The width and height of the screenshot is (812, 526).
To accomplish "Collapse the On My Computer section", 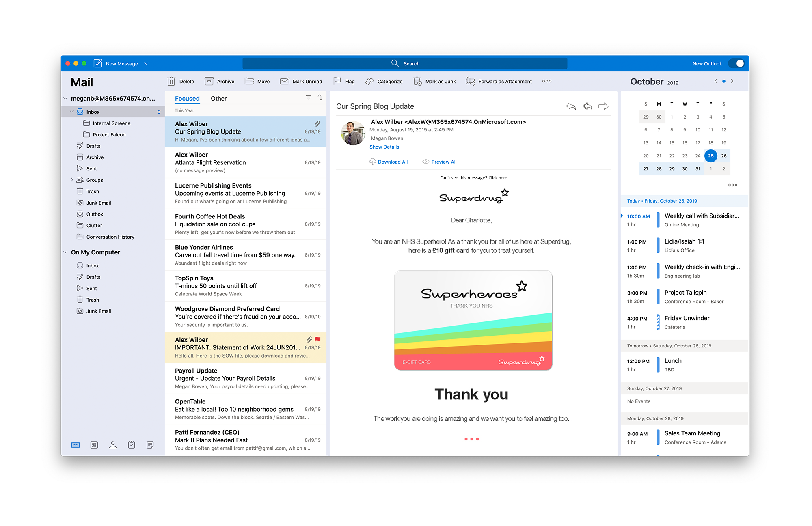I will click(x=65, y=252).
